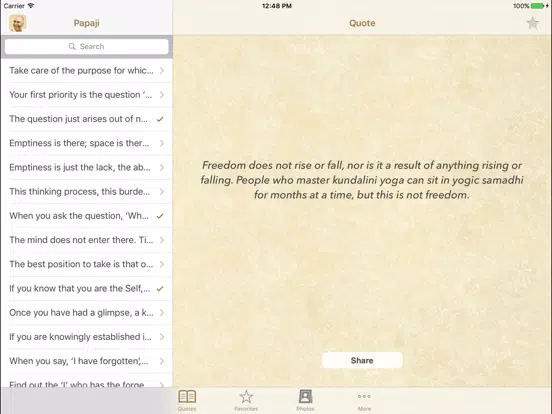Image resolution: width=552 pixels, height=414 pixels.
Task: Click chevron on 'Emptiness is there; space' row
Action: pos(162,143)
